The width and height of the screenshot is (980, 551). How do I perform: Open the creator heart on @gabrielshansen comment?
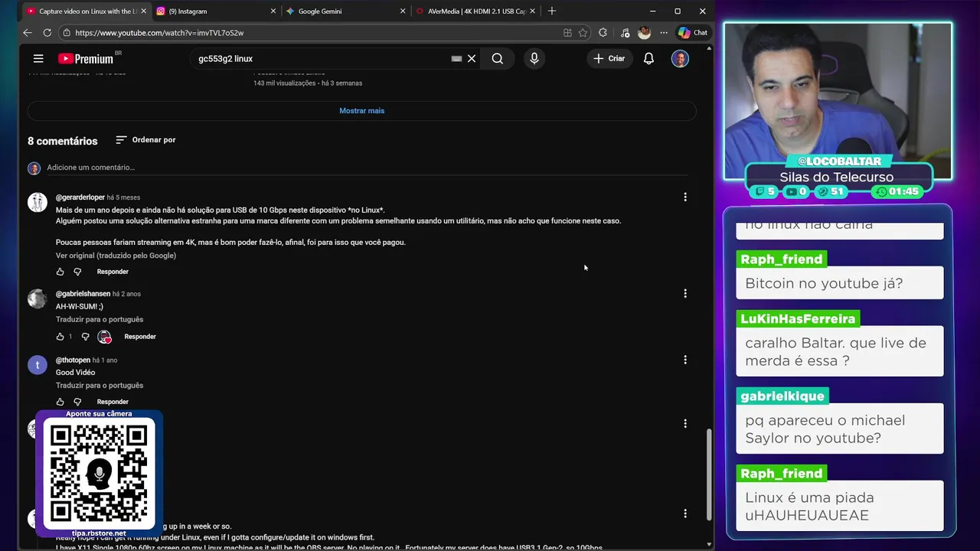pyautogui.click(x=105, y=337)
